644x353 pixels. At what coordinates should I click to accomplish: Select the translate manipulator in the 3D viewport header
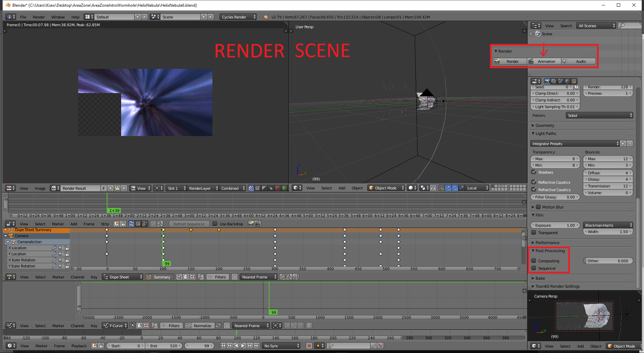(x=448, y=188)
